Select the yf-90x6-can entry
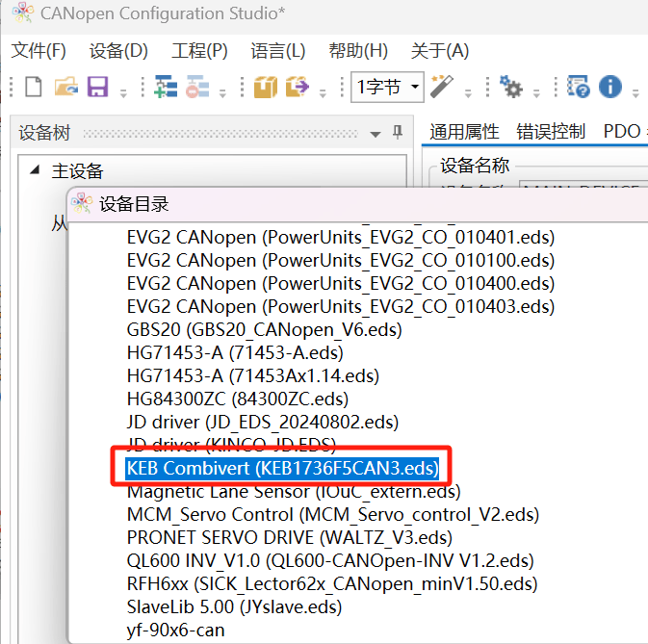The width and height of the screenshot is (648, 644). coord(175,631)
